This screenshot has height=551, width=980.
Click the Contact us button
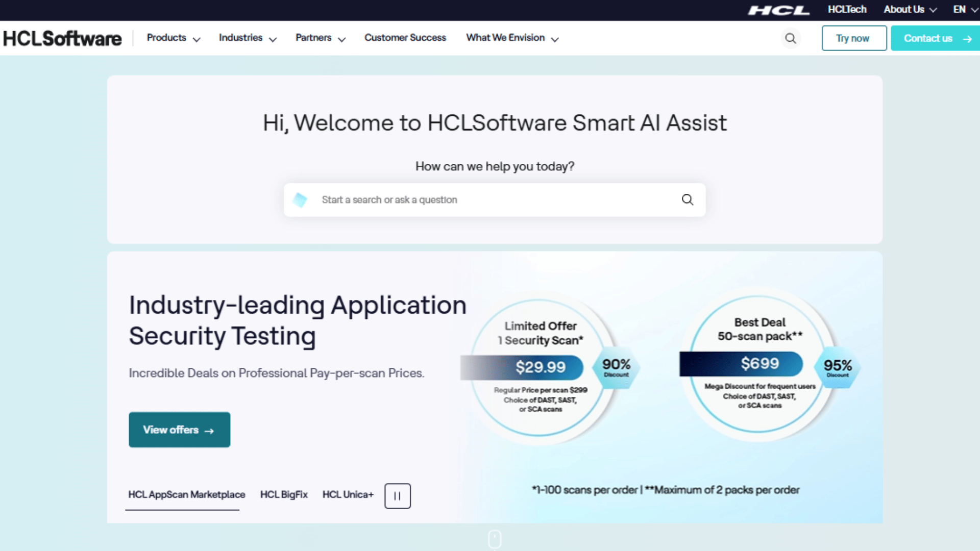coord(935,38)
